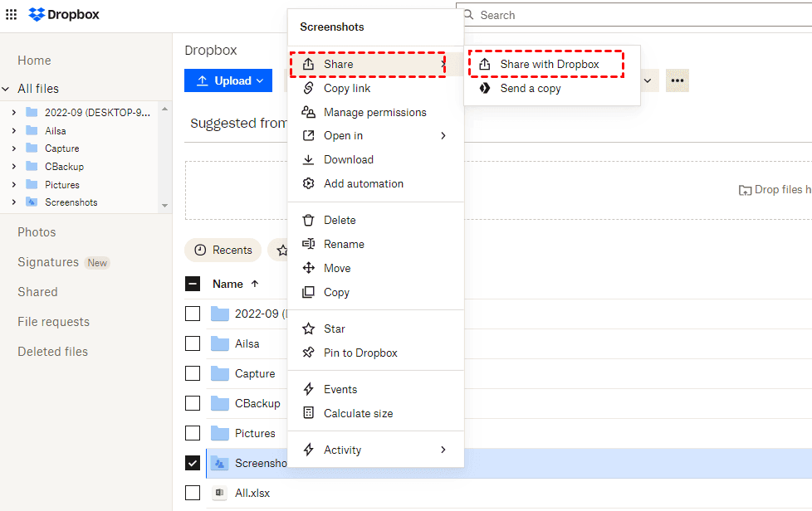Screen dimensions: 812x511
Task: Click the search magnifier icon
Action: coord(468,14)
